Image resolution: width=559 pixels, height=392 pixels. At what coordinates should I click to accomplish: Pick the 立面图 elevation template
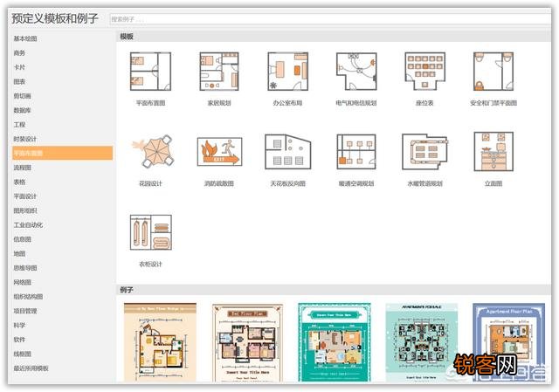point(493,153)
